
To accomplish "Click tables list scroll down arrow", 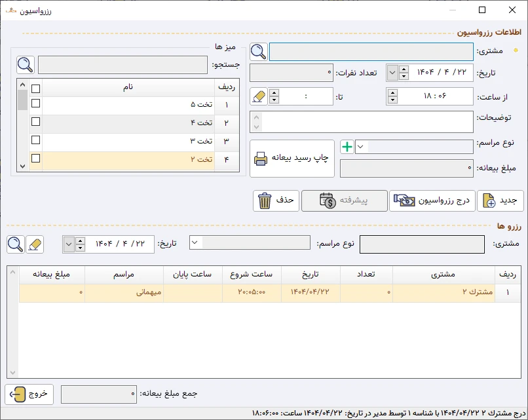I will [x=22, y=166].
